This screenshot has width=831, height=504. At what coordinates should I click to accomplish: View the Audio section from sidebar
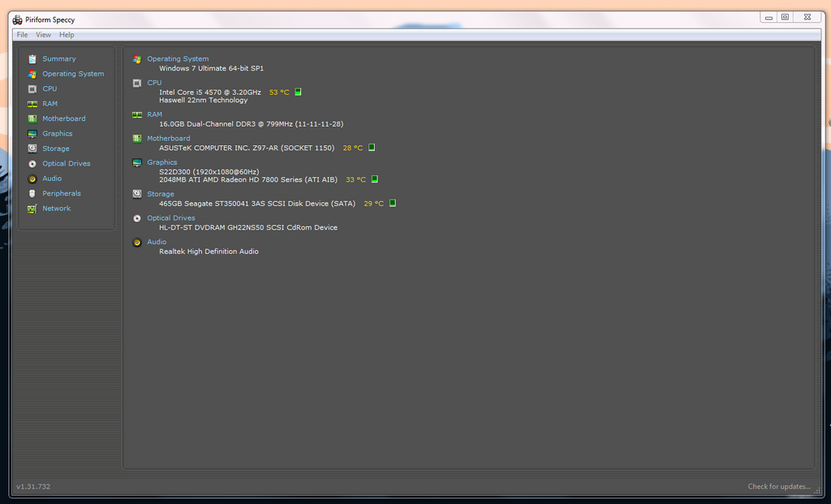point(52,178)
